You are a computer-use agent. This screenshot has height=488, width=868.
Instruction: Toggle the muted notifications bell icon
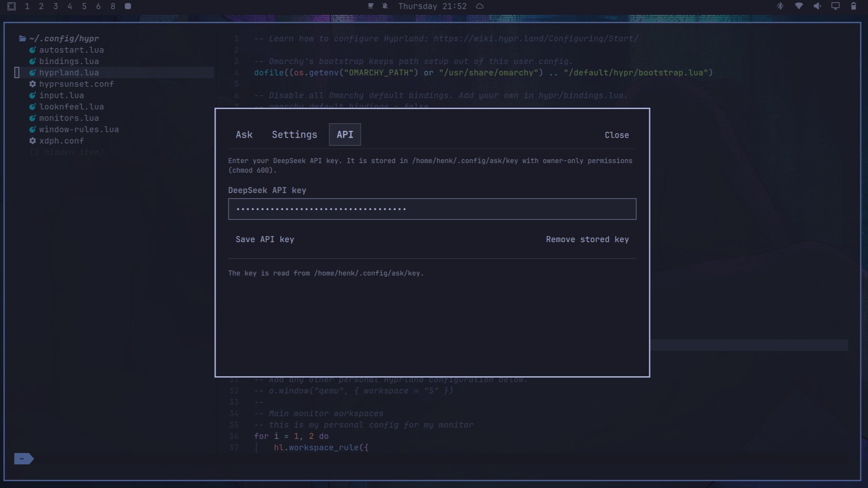coord(385,6)
